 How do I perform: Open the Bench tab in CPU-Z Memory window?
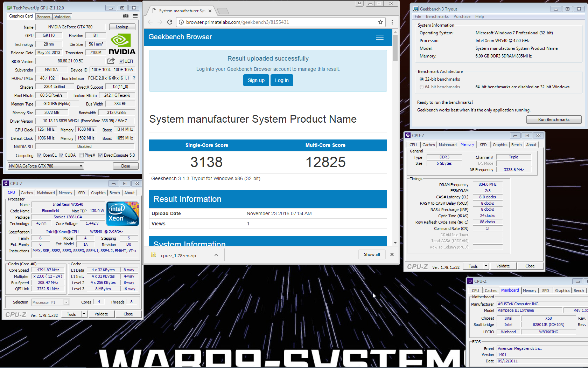pos(516,145)
